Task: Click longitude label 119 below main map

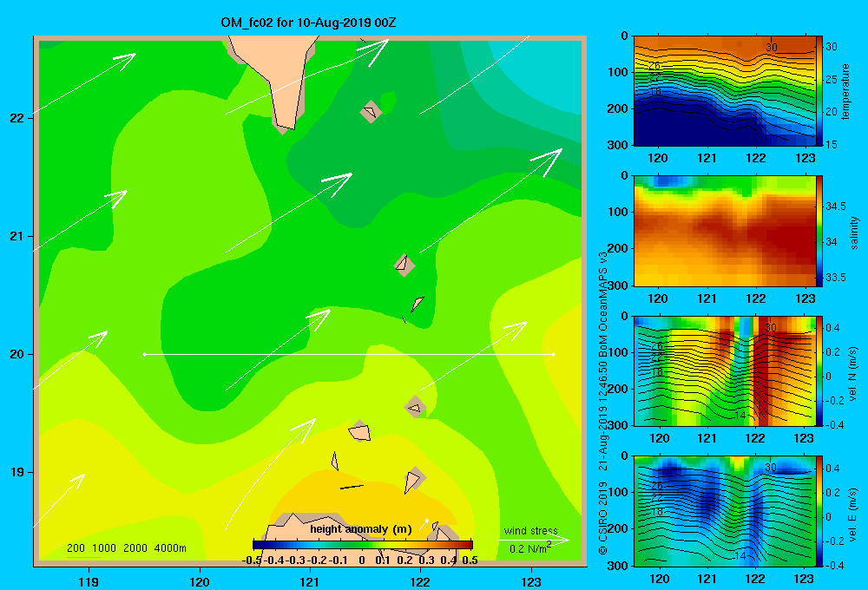Action: 89,581
